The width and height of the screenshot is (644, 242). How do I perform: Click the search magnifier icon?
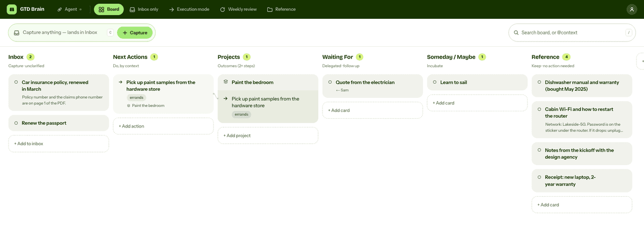click(x=516, y=33)
